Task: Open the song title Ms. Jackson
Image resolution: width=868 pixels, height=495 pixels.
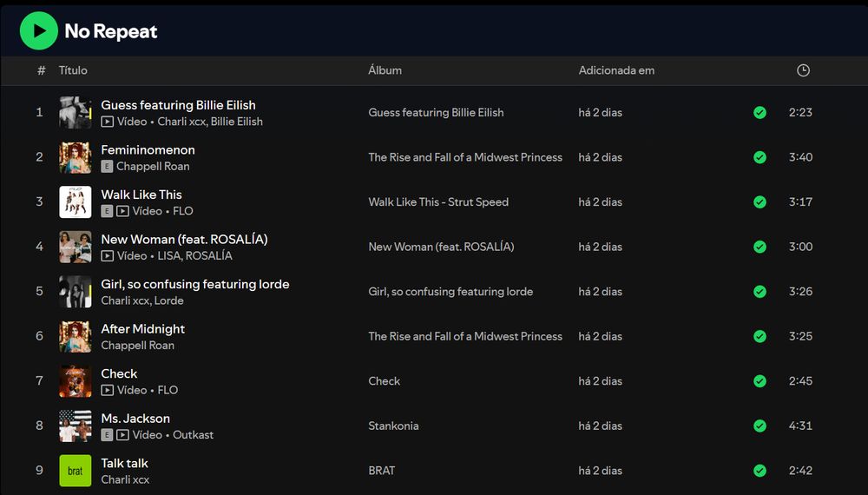Action: click(x=135, y=419)
